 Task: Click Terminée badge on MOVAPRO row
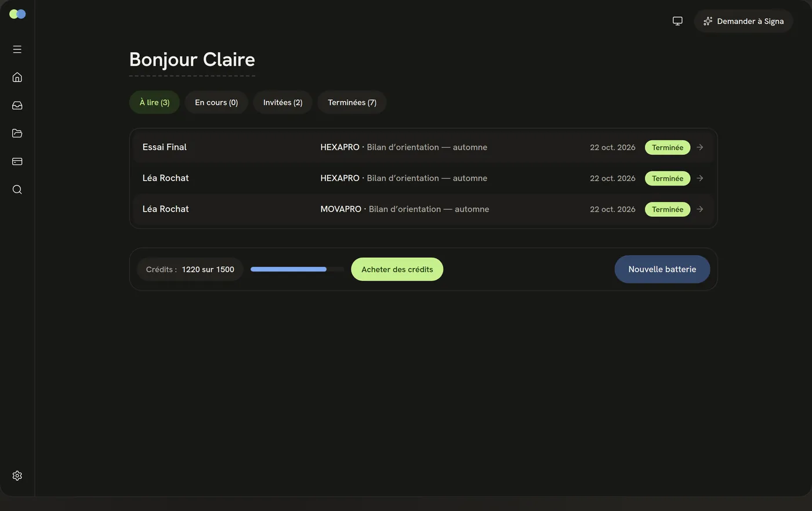[668, 209]
